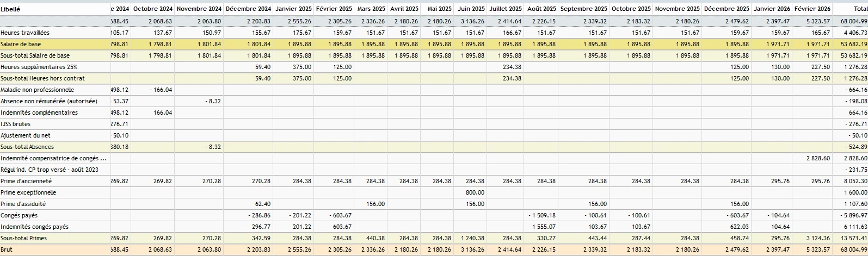Viewport: 868px width, 256px height.
Task: Select the Février 2025 column header
Action: click(x=334, y=9)
